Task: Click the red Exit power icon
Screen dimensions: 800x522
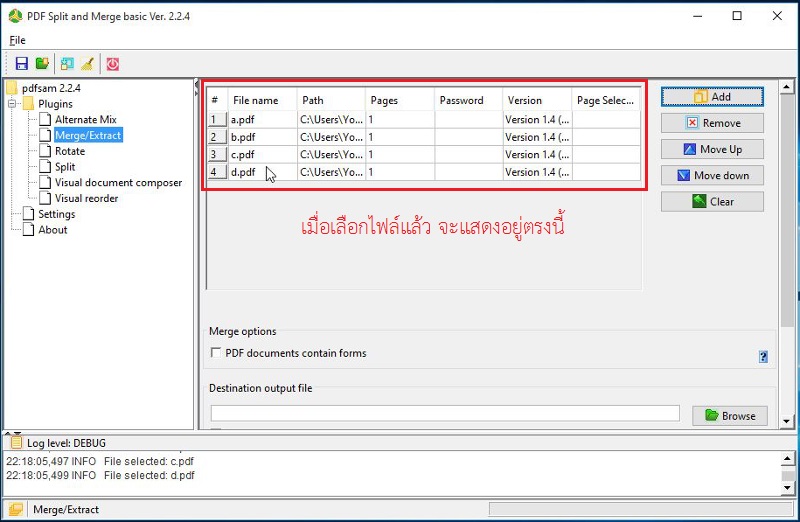Action: click(113, 64)
